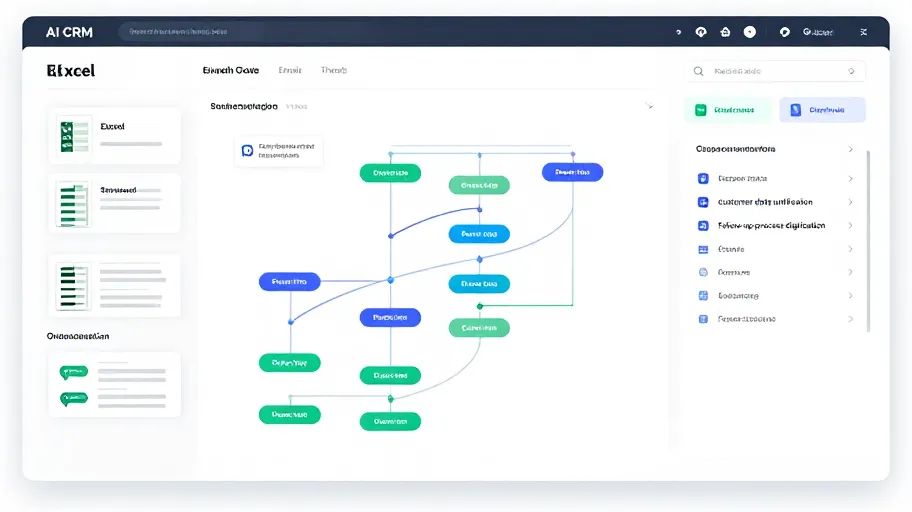
Task: Click the white round avatar in the top bar
Action: (750, 32)
